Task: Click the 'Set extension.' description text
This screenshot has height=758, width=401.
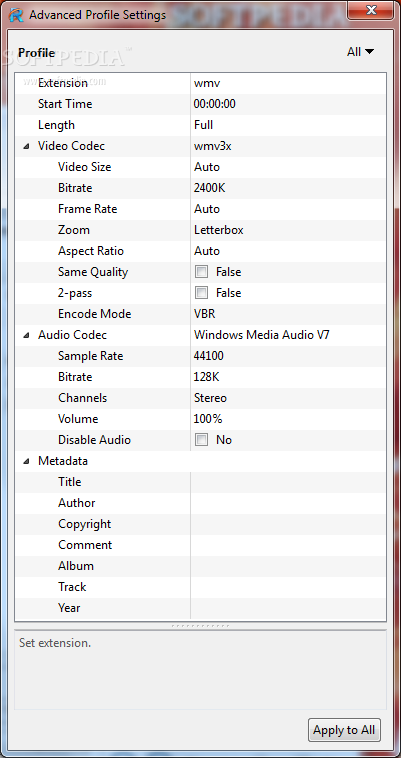Action: [55, 643]
